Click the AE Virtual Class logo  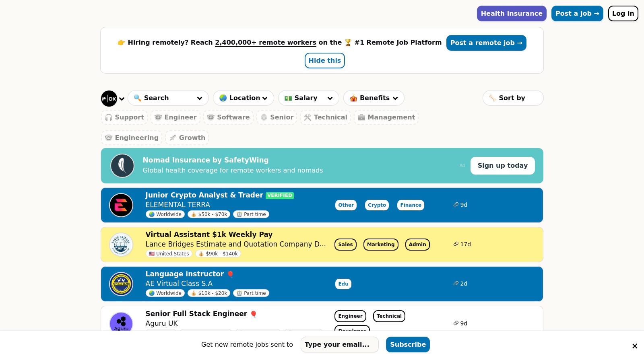(x=121, y=284)
